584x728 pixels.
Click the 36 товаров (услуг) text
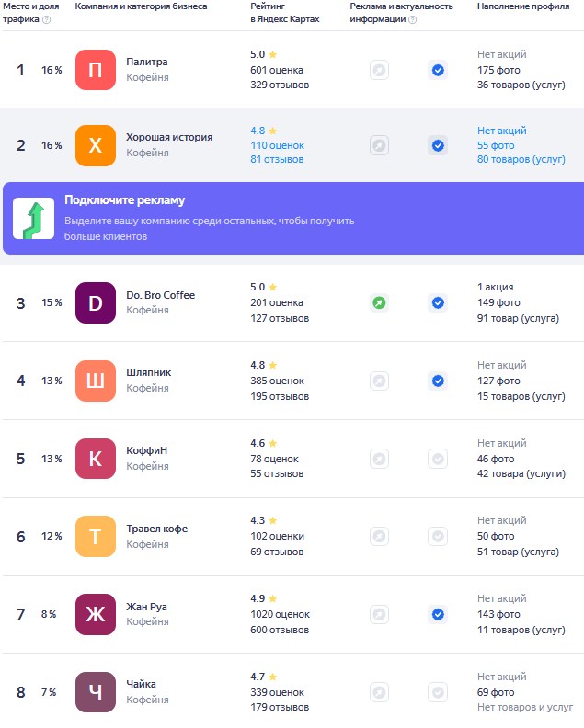click(521, 85)
